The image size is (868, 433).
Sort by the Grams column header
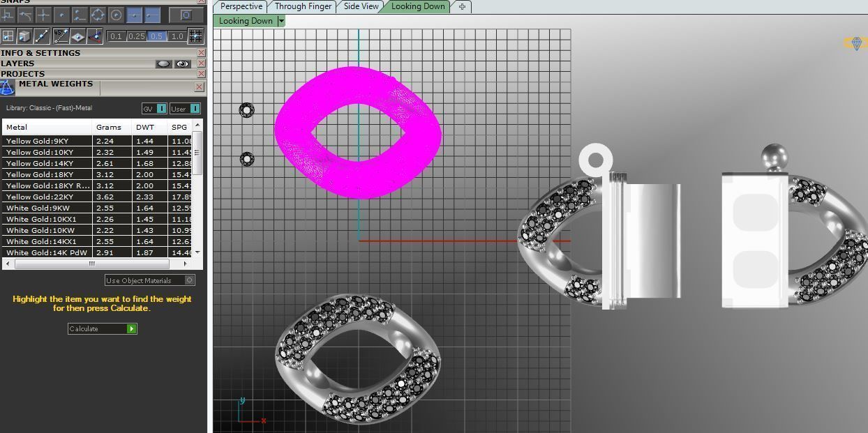pos(112,127)
